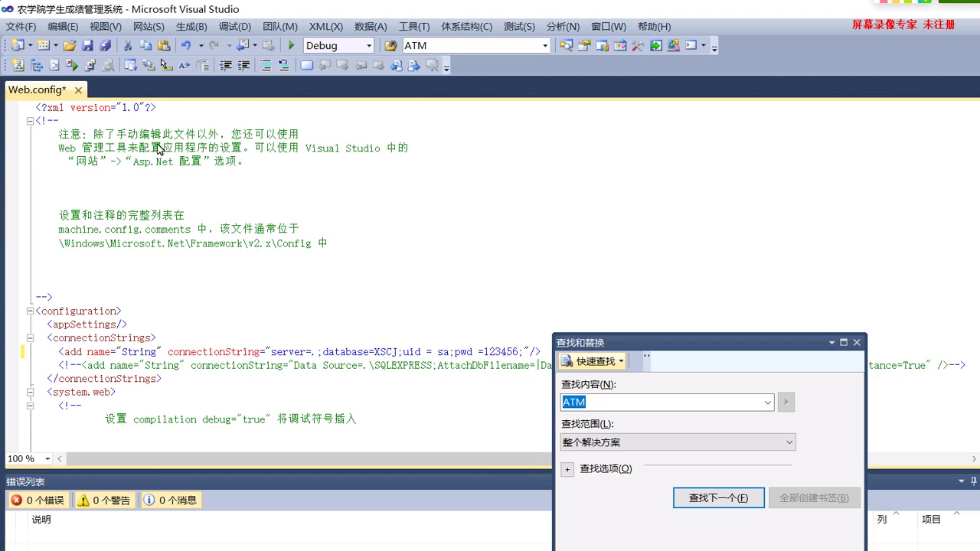Image resolution: width=980 pixels, height=551 pixels.
Task: Open the ATM find combo box in toolbar
Action: [545, 46]
